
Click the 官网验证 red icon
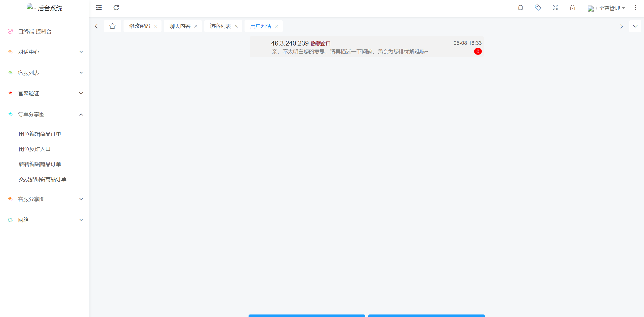click(x=10, y=93)
